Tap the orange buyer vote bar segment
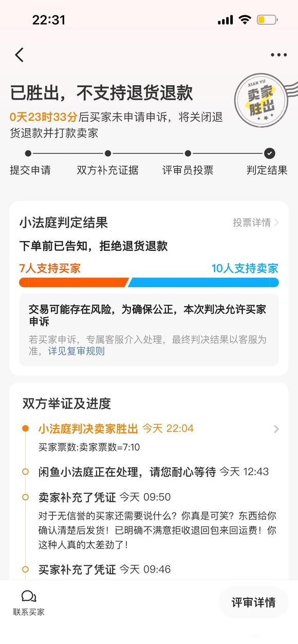The image size is (298, 644). [x=73, y=282]
